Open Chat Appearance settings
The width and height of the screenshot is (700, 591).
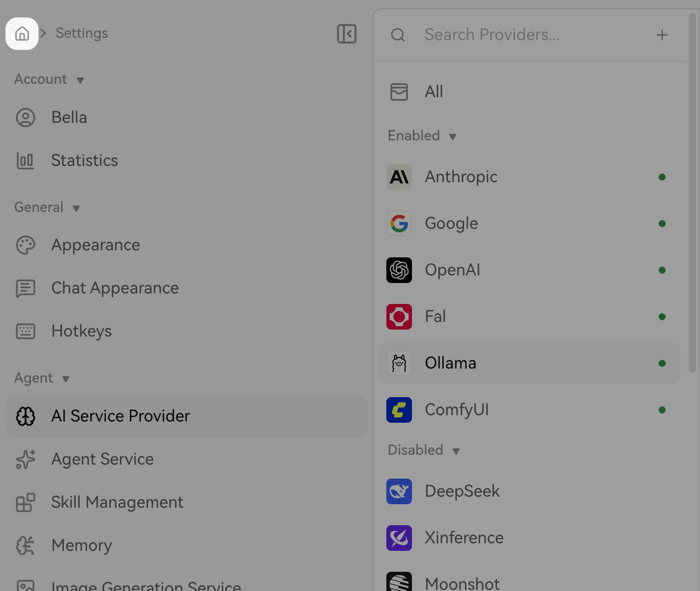[x=115, y=288]
